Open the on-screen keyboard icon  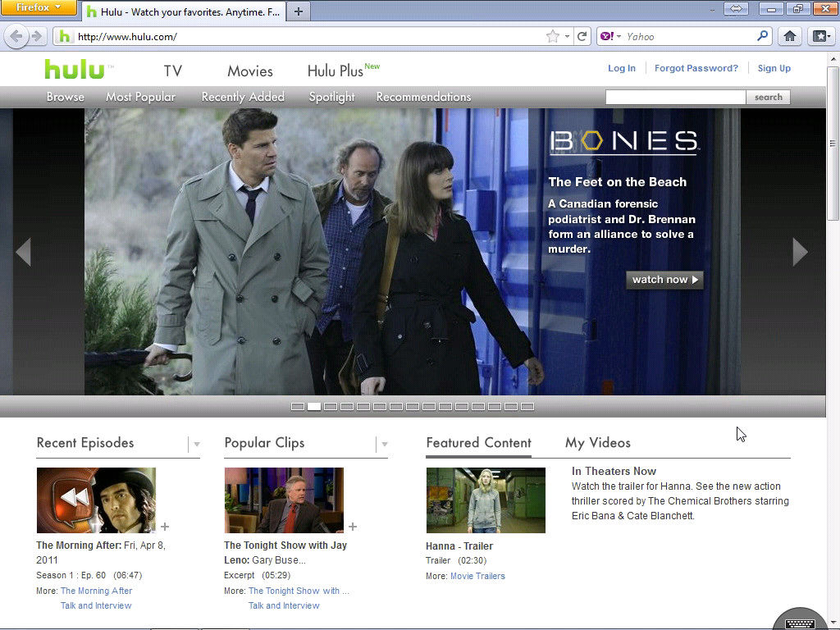(800, 623)
